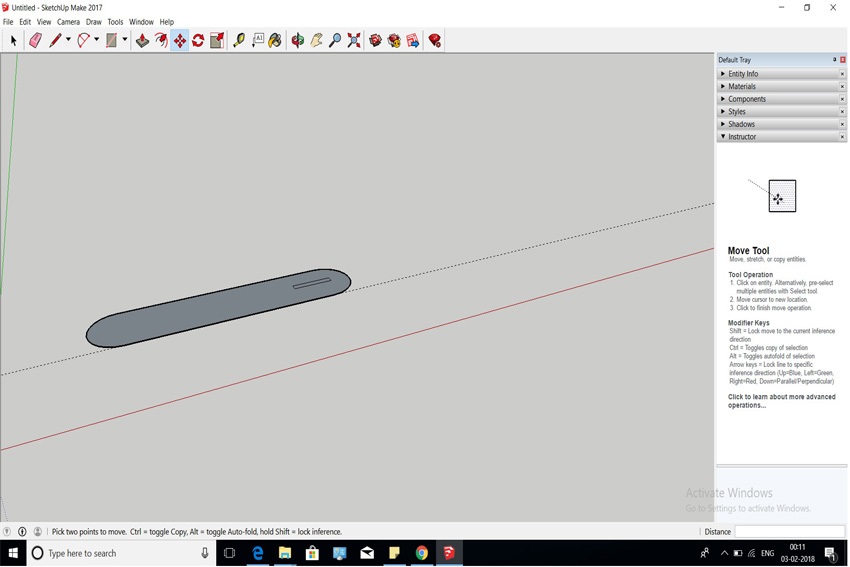Pick the Tape Measure tool
Image resolution: width=850 pixels, height=567 pixels.
[x=239, y=41]
